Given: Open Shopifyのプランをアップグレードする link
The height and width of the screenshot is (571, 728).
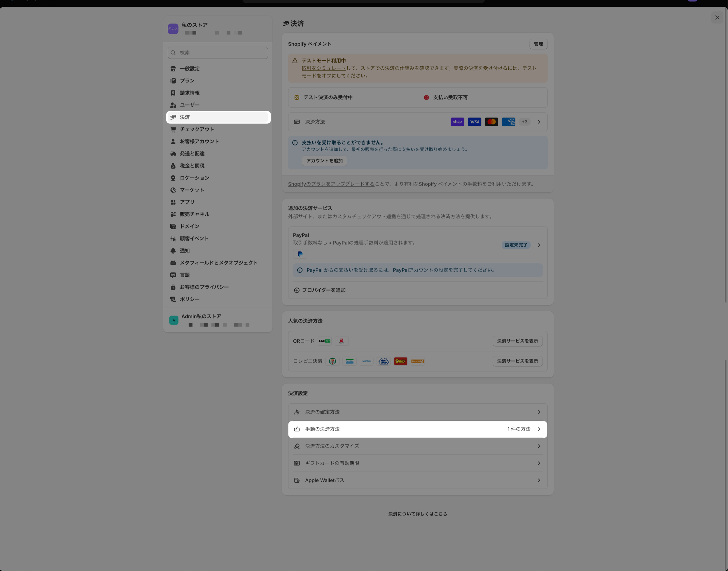Looking at the screenshot, I should 331,184.
